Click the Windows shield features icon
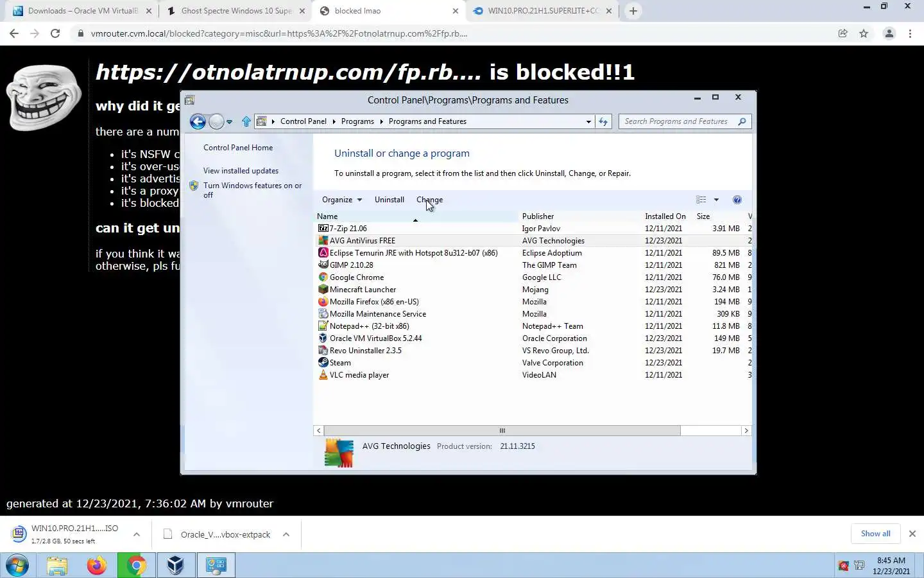The width and height of the screenshot is (924, 578). pyautogui.click(x=194, y=186)
